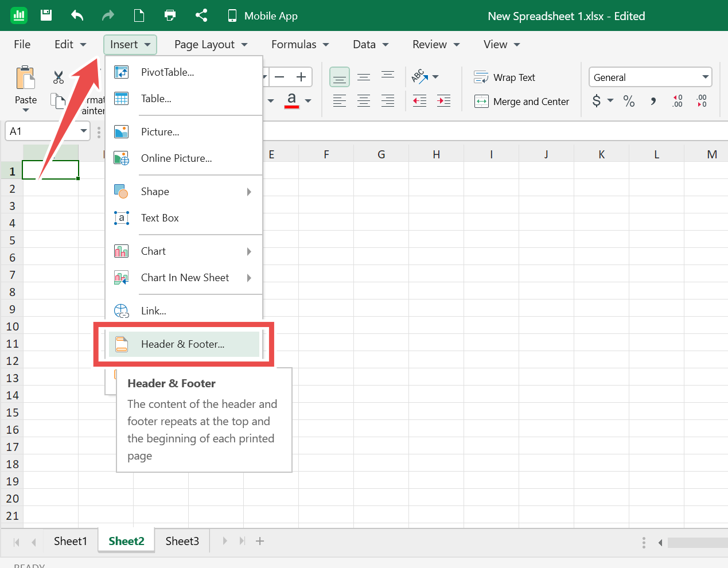Switch to the Sheet1 tab

tap(71, 541)
